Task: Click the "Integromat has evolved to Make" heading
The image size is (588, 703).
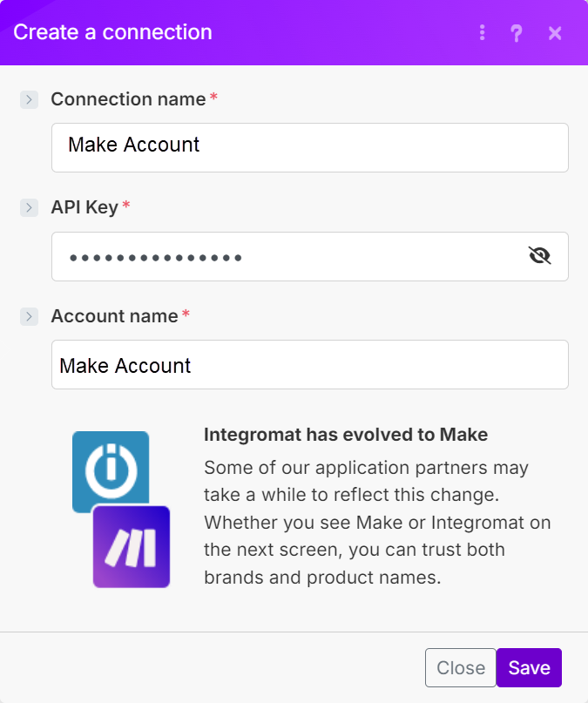Action: (345, 435)
